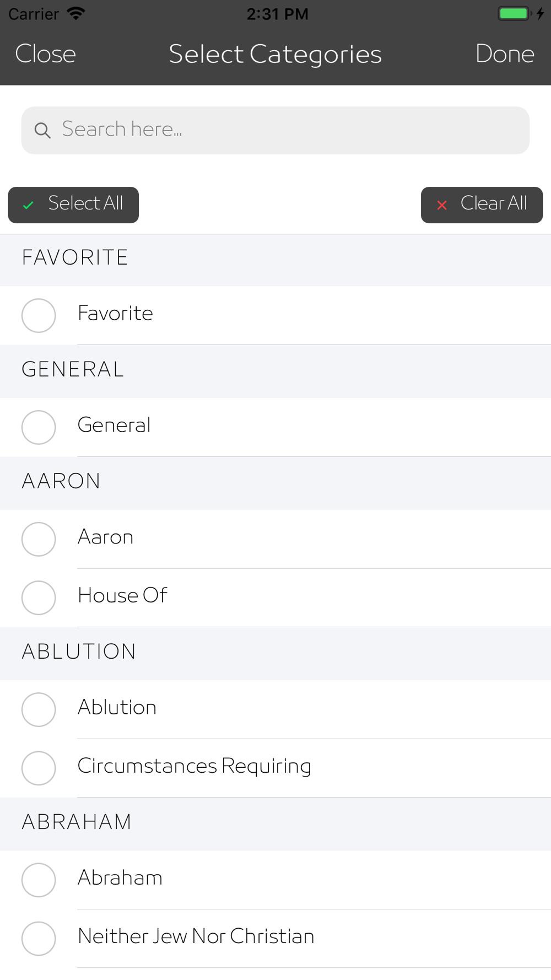Select the Ablution category circle
551x980 pixels.
(x=39, y=709)
